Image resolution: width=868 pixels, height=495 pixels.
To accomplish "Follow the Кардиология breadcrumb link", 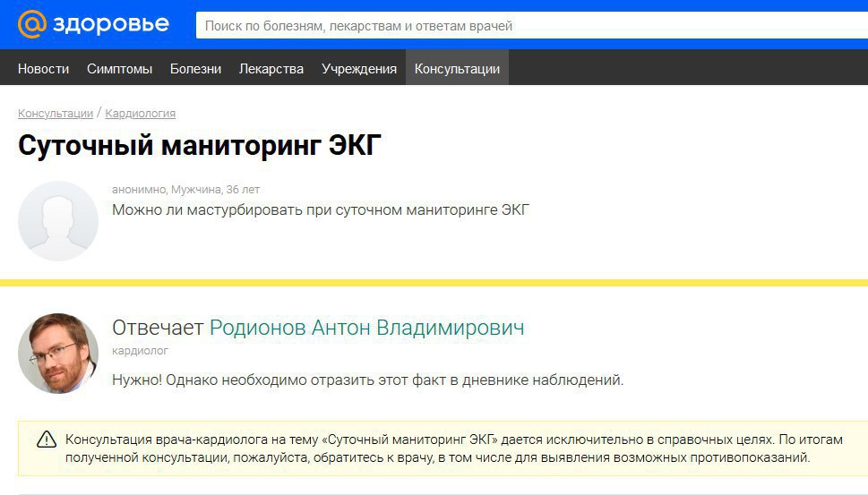I will click(140, 114).
